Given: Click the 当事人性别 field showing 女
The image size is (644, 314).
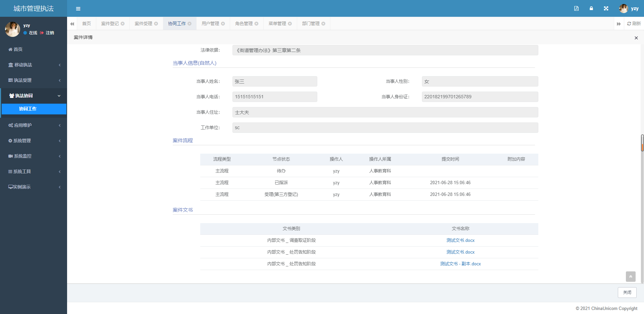Looking at the screenshot, I should 480,82.
